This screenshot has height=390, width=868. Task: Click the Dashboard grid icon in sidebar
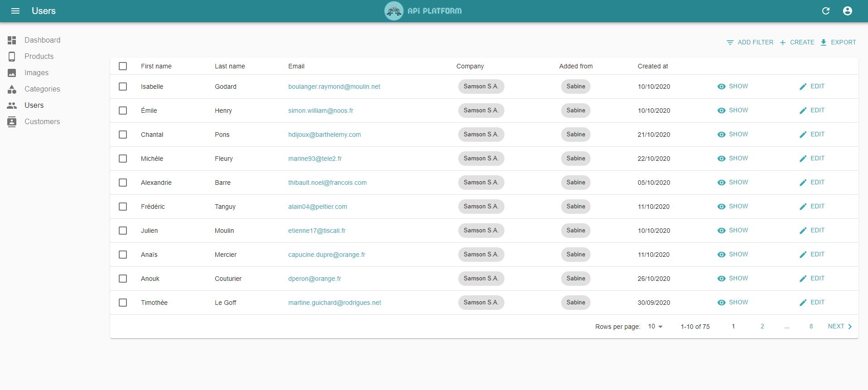(12, 40)
